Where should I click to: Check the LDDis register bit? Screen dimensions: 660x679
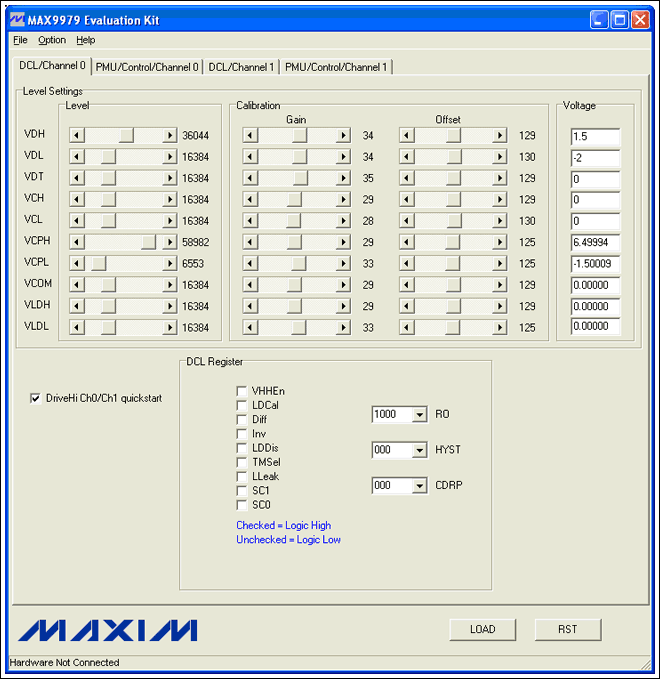click(241, 448)
